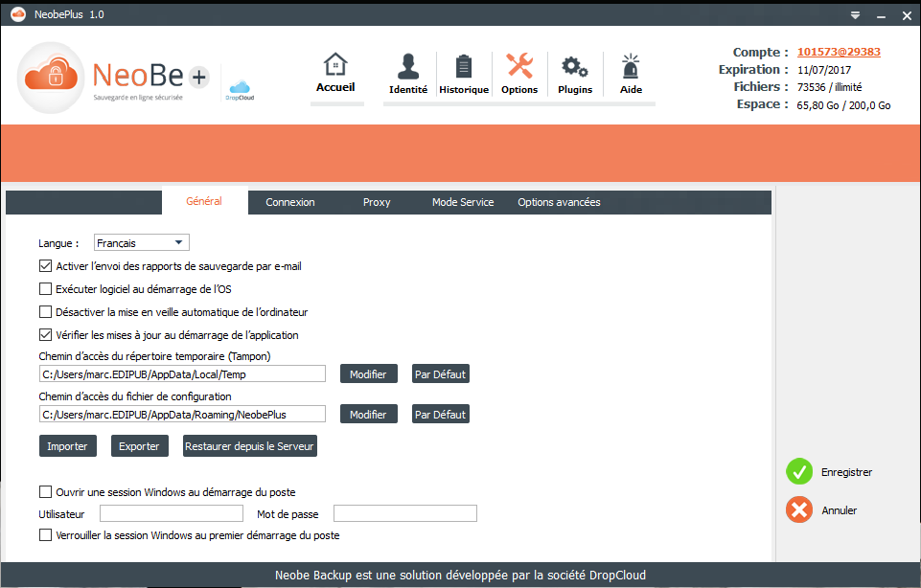Viewport: 921px width, 588px height.
Task: Check Désactiver la mise en veille automatique
Action: tap(45, 312)
